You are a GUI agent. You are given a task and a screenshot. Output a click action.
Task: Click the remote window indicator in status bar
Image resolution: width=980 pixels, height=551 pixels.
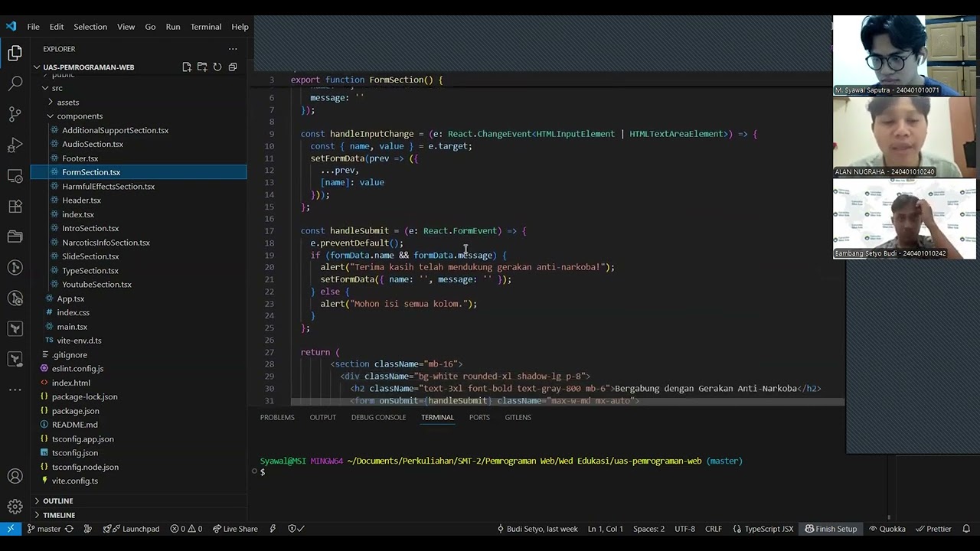pos(11,529)
